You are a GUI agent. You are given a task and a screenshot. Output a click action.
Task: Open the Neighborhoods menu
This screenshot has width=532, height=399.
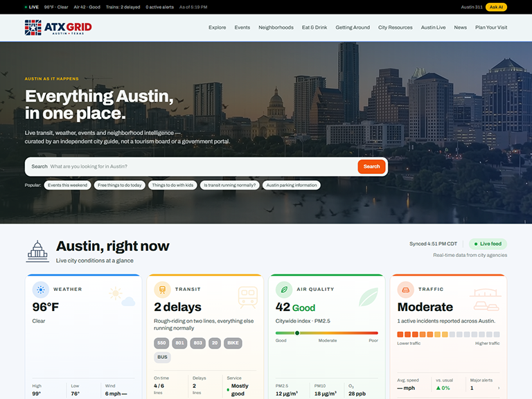[276, 28]
